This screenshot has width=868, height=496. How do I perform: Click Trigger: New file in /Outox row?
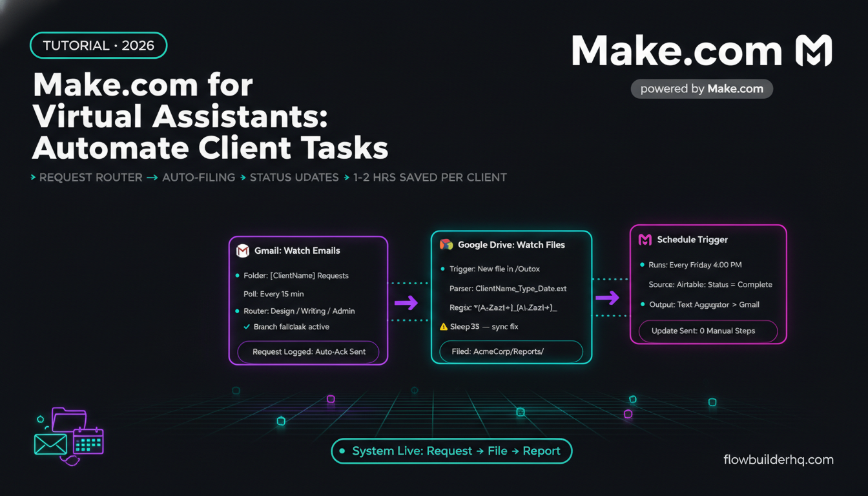click(490, 269)
